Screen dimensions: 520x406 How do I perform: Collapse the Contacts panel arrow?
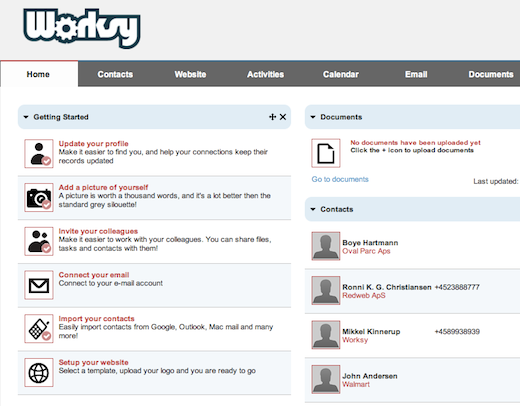tap(313, 209)
